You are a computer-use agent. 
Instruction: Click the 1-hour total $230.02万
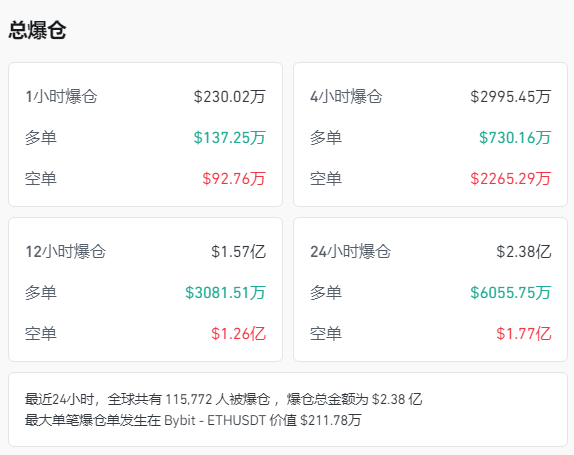click(x=230, y=97)
